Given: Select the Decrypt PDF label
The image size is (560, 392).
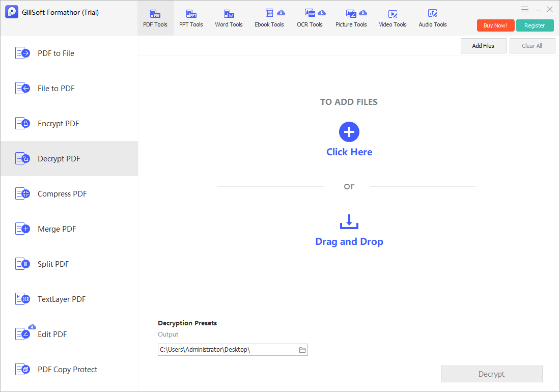Looking at the screenshot, I should (x=59, y=158).
